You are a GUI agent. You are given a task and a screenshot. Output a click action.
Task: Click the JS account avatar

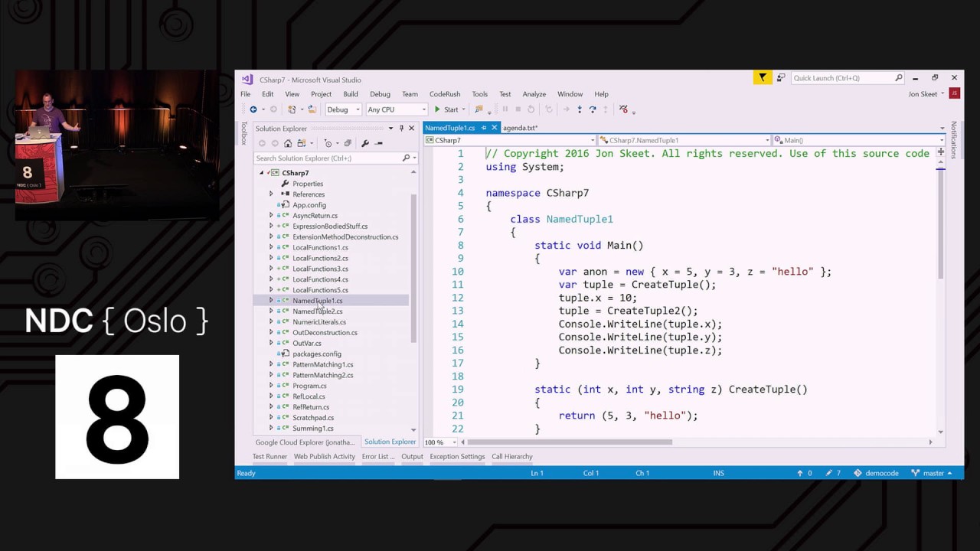[x=954, y=93]
